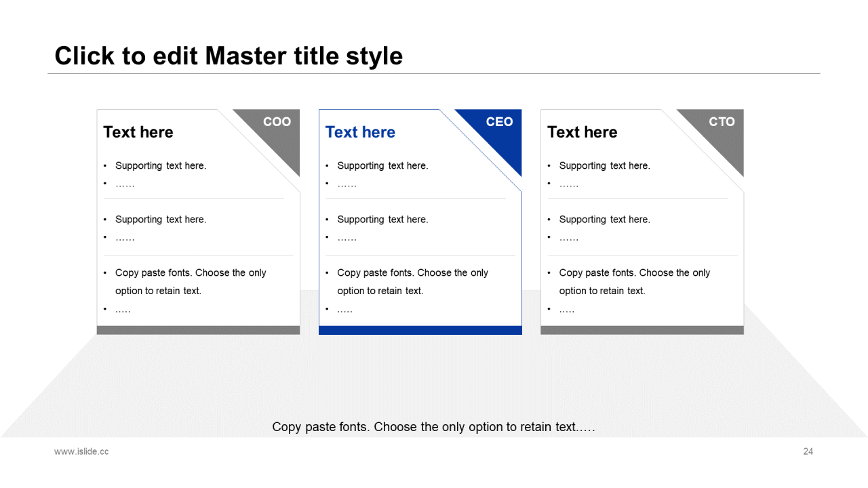Click the bottom caption 'Copy paste fonts' text line
Viewport: 868px width, 488px height.
coord(433,427)
